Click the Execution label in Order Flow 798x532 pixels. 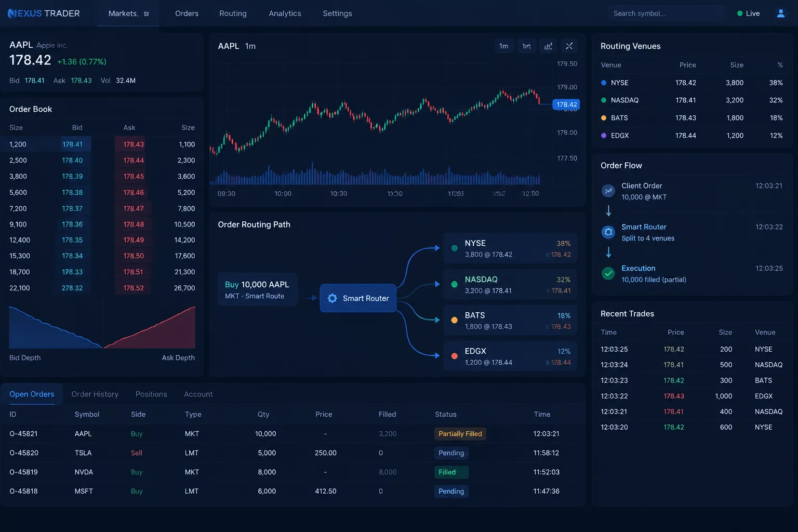(639, 269)
